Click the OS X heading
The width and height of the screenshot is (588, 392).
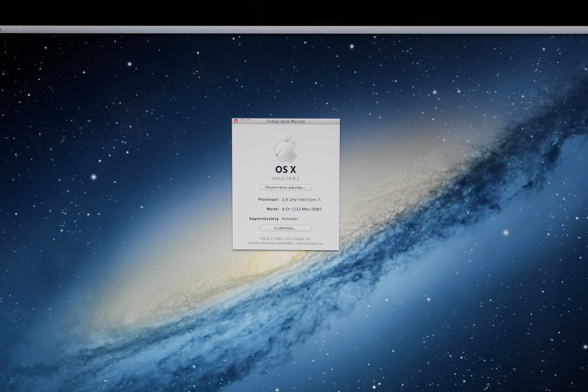coord(285,170)
